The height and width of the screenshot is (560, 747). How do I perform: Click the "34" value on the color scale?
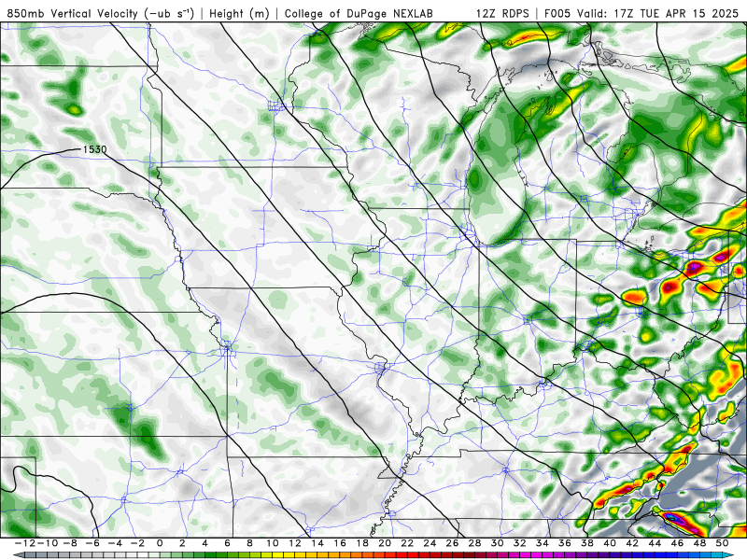click(543, 543)
